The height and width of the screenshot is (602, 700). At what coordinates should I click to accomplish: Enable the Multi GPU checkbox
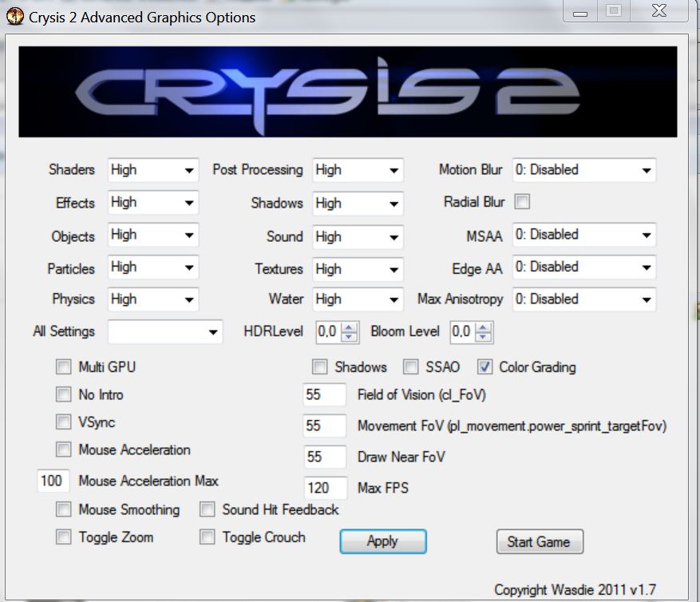tap(63, 367)
